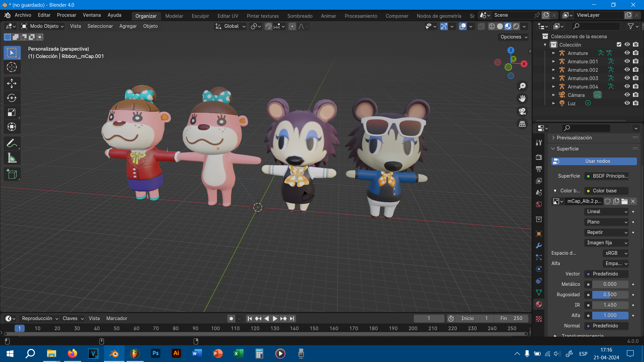Screen dimensions: 644x362
Task: Open the Texture properties checker tab
Action: 539,319
